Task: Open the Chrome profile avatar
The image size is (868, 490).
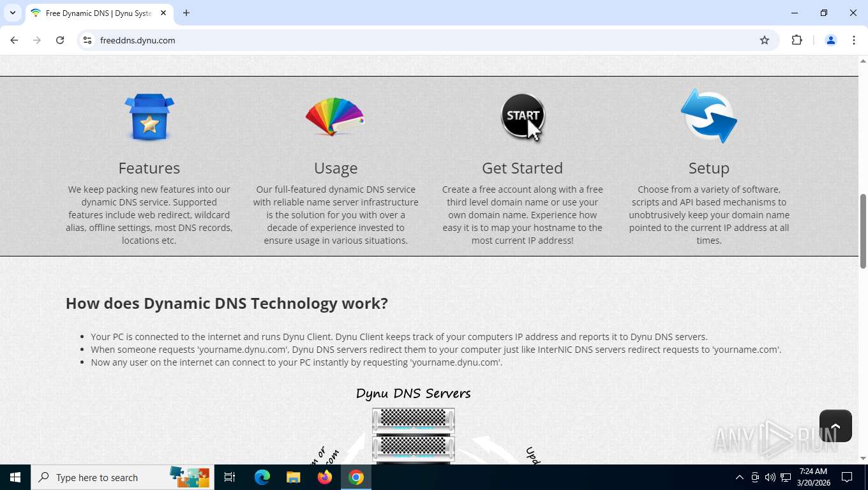Action: pyautogui.click(x=831, y=40)
